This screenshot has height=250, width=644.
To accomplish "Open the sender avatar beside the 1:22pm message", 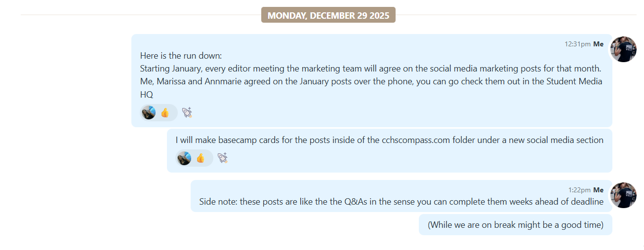I will click(x=623, y=195).
